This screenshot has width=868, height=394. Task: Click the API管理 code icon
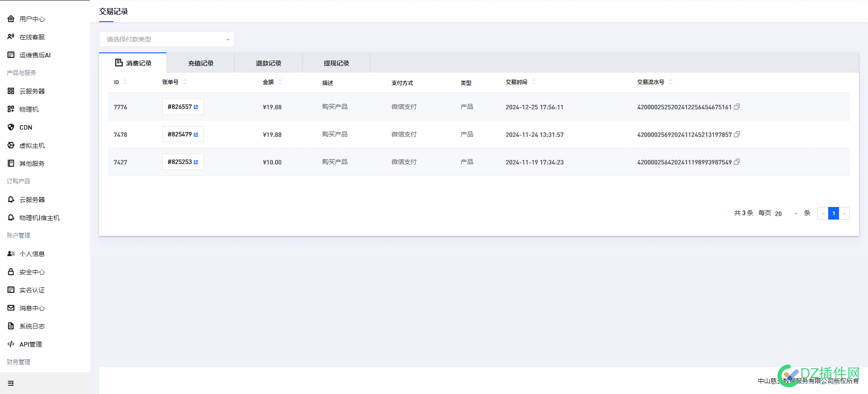11,344
